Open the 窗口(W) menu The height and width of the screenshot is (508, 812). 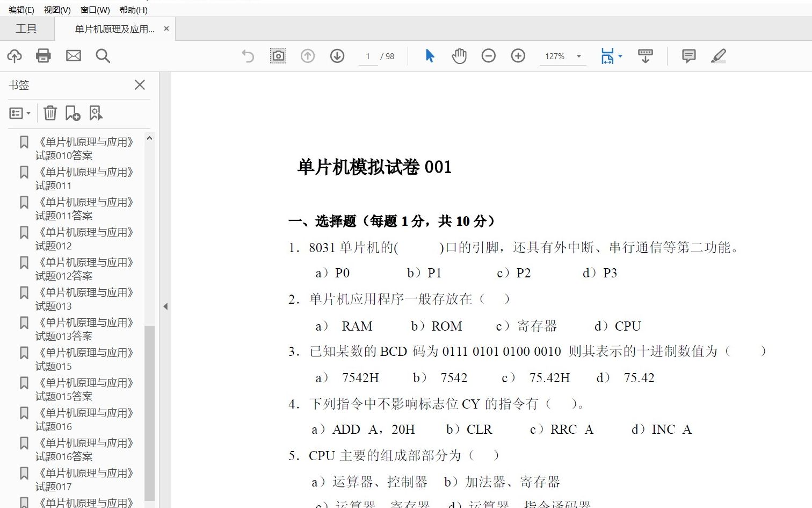(95, 10)
